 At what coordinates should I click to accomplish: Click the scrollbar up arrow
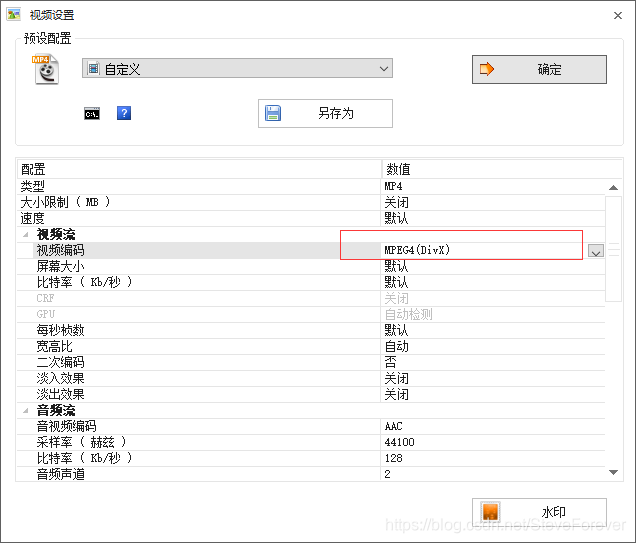point(613,187)
